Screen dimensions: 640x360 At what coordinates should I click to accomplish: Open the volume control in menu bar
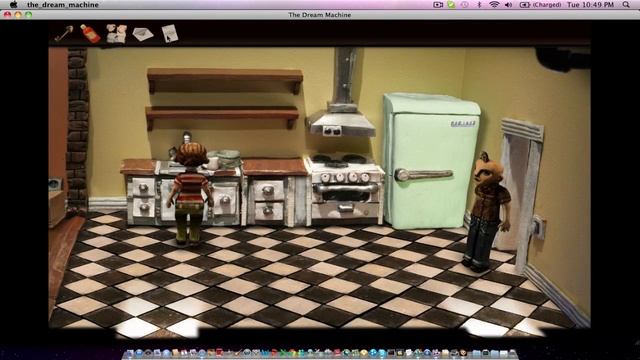[509, 4]
